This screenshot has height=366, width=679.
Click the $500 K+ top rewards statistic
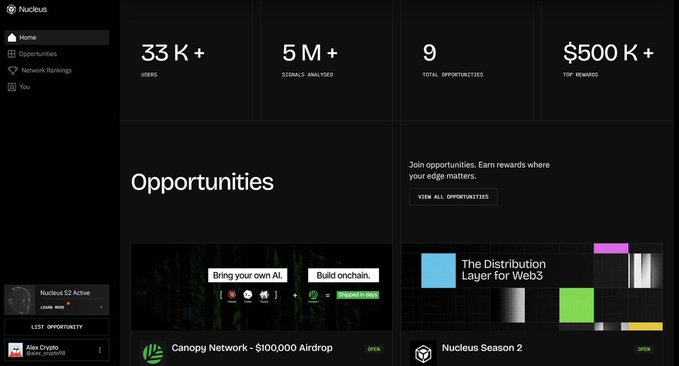coord(608,59)
